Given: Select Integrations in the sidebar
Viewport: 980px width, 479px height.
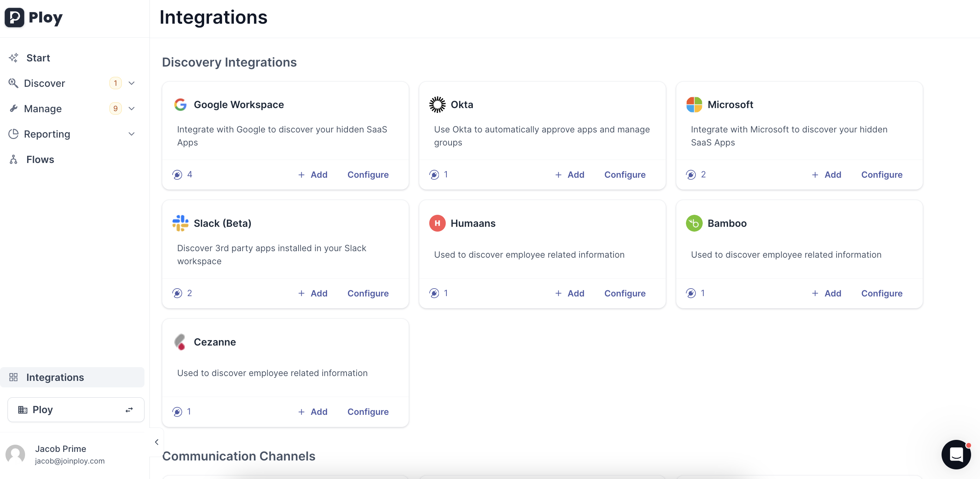Looking at the screenshot, I should (x=55, y=377).
